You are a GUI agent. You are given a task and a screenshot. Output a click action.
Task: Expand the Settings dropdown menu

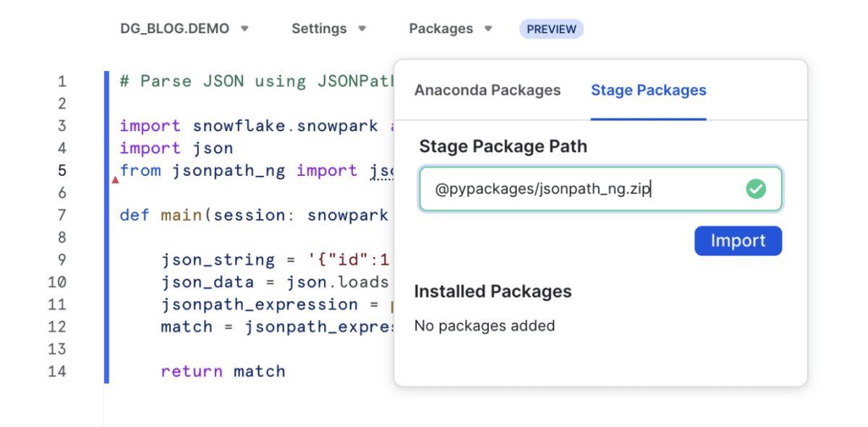point(328,29)
